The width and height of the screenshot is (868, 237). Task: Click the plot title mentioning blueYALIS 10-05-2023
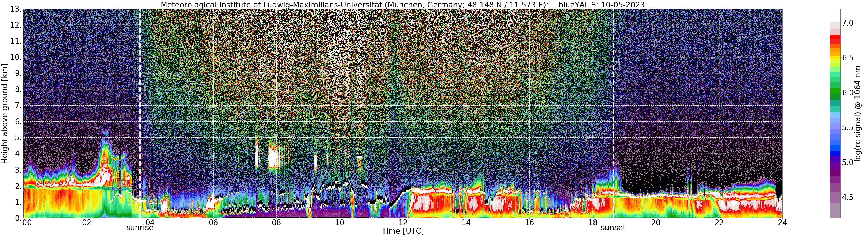[x=403, y=5]
